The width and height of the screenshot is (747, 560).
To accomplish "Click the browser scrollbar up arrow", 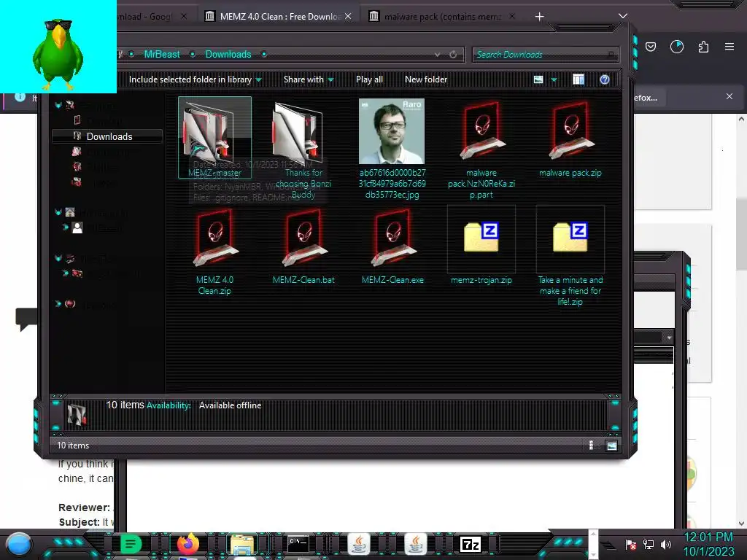I will (x=741, y=120).
